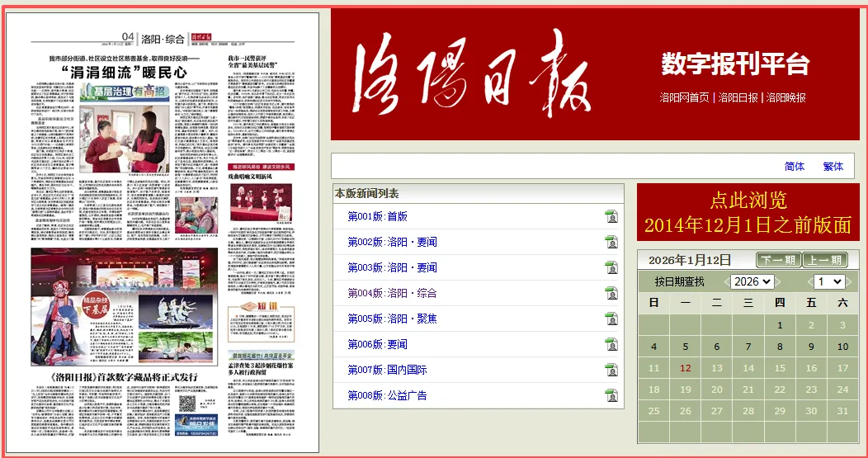The image size is (868, 458).
Task: Open 第001版:首版 page link
Action: (377, 216)
